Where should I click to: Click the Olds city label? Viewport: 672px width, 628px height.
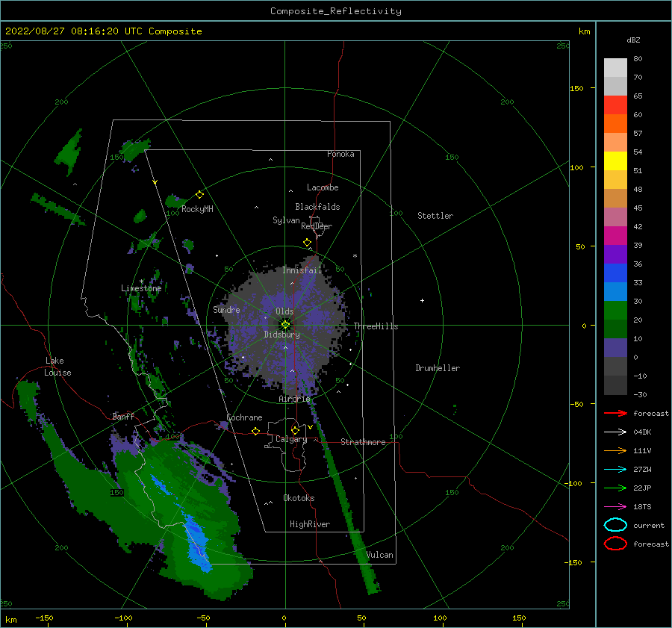[284, 311]
